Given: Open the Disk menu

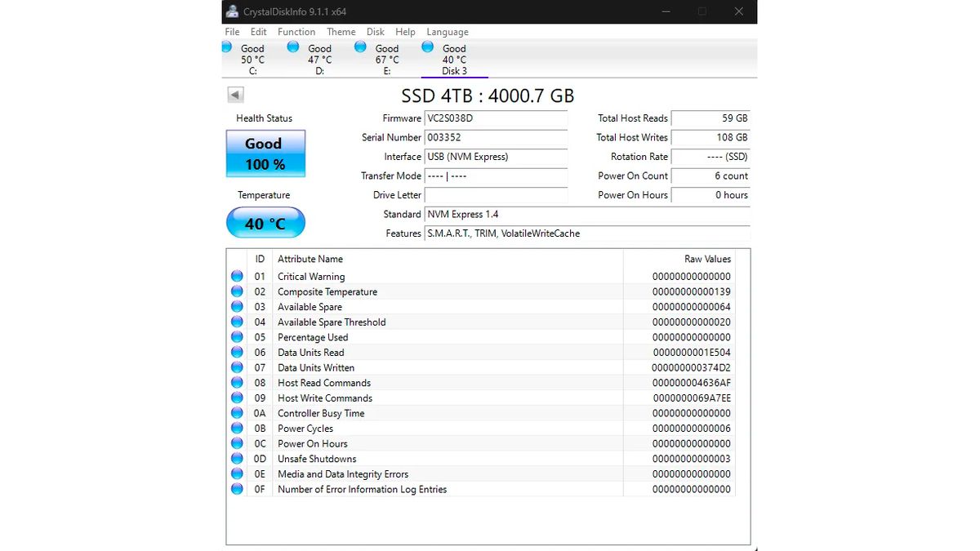Looking at the screenshot, I should click(x=376, y=32).
